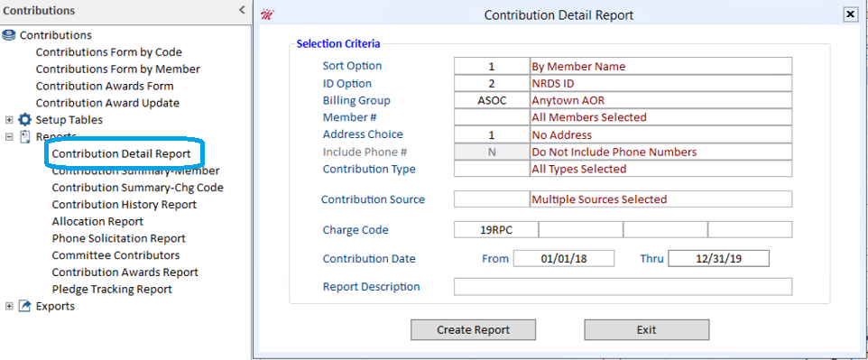Click the third Charge Code field
The image size is (868, 360).
click(665, 229)
